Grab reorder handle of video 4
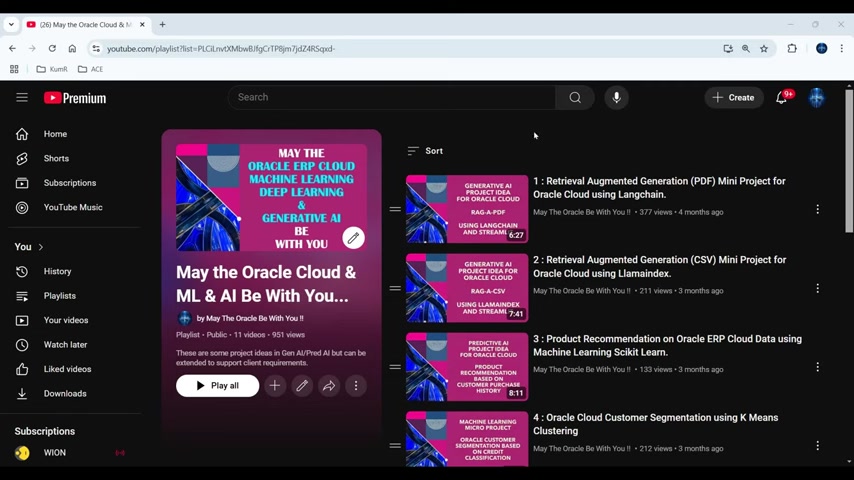This screenshot has width=854, height=480. (x=395, y=446)
